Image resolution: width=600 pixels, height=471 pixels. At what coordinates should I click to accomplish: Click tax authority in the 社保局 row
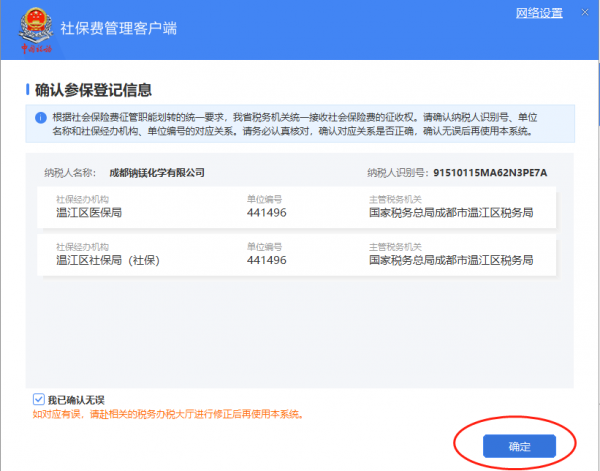(x=450, y=260)
